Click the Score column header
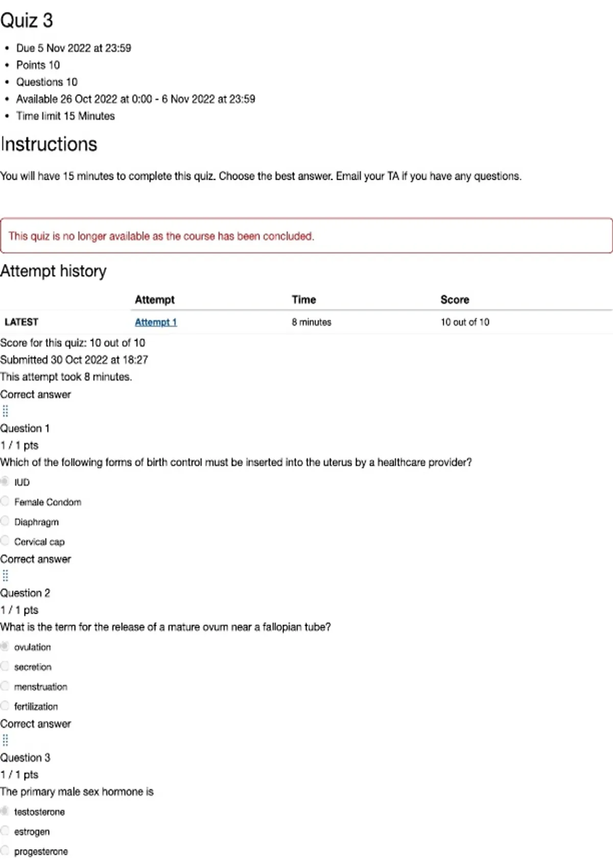Image resolution: width=613 pixels, height=868 pixels. [x=455, y=300]
